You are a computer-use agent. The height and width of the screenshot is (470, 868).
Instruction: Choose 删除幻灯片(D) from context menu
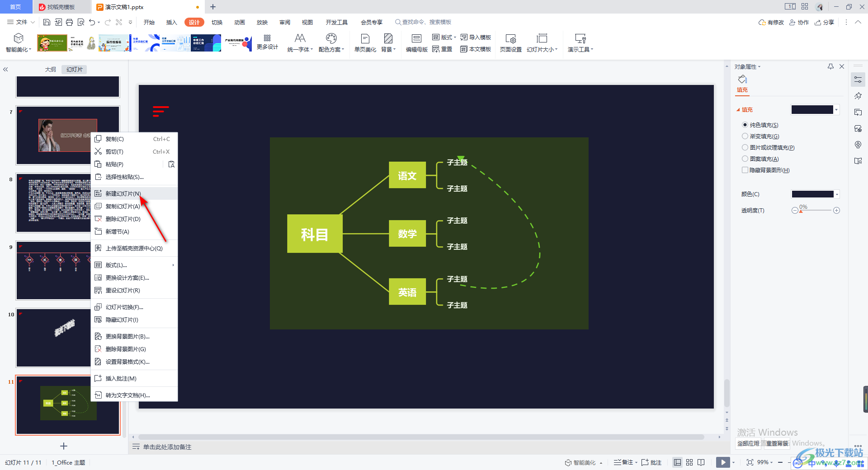coord(134,219)
